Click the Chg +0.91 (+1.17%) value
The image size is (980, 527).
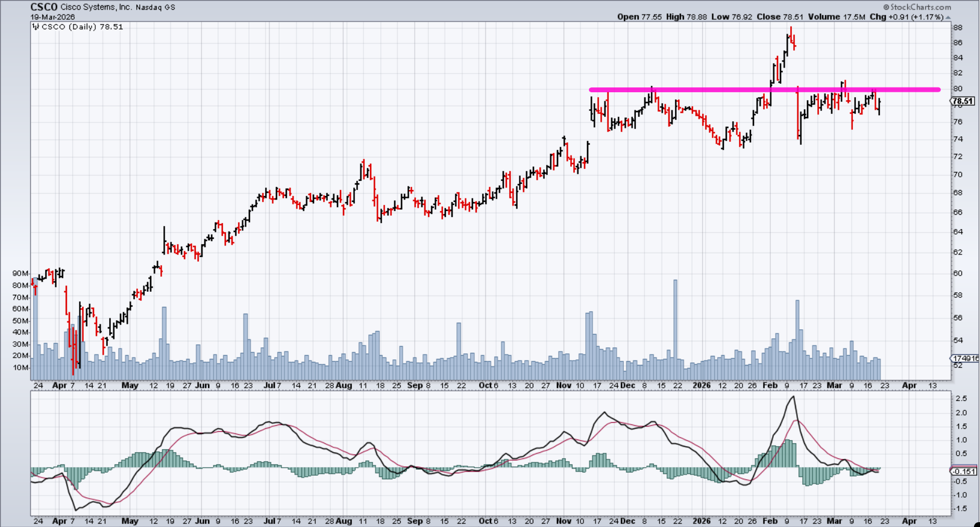point(906,17)
